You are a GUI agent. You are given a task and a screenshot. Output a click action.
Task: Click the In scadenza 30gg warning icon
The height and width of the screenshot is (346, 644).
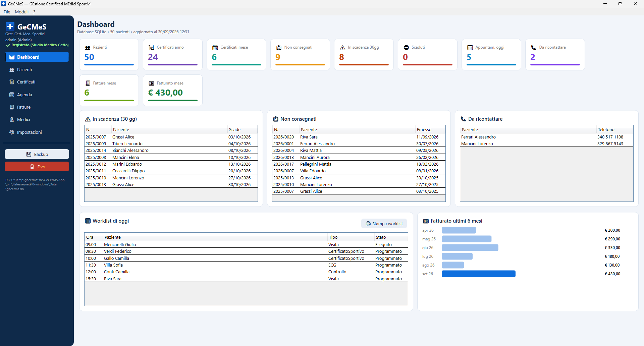point(342,48)
